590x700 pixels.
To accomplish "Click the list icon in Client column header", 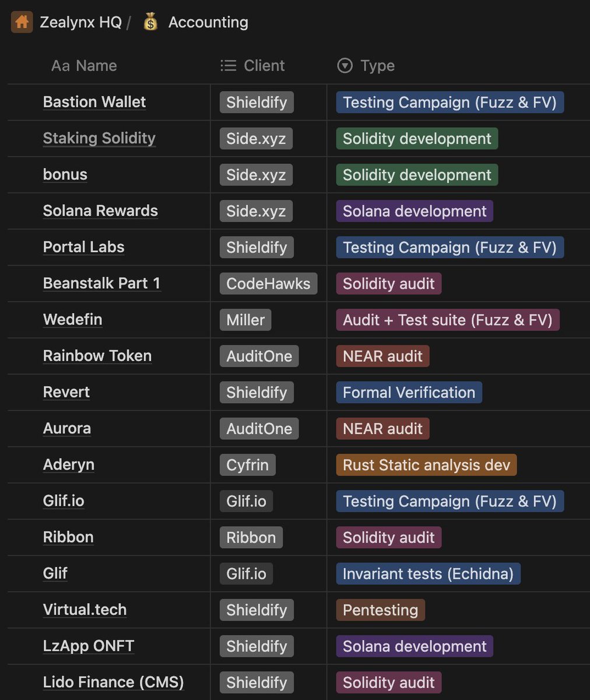I will tap(228, 65).
